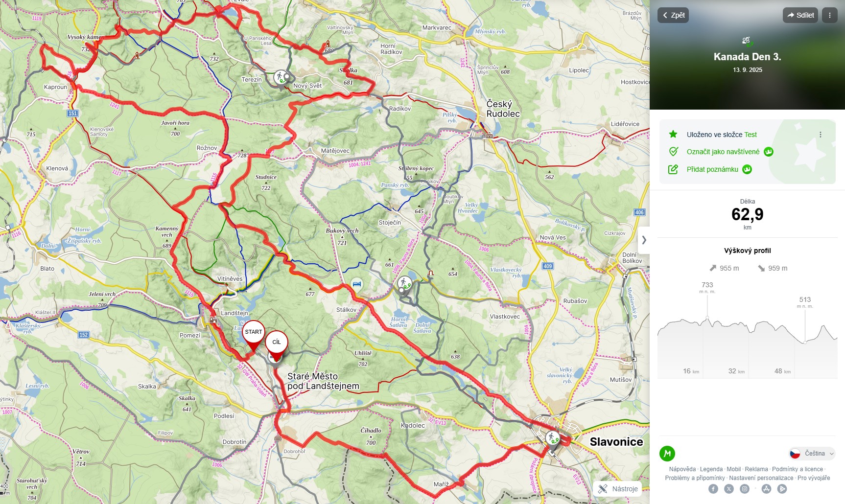
Task: Click the Instagram social icon
Action: pos(745,489)
